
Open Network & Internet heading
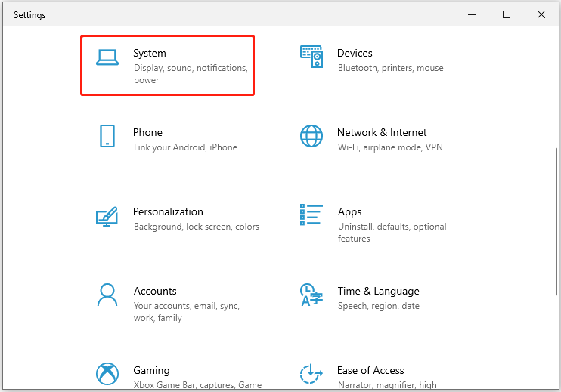(x=382, y=132)
